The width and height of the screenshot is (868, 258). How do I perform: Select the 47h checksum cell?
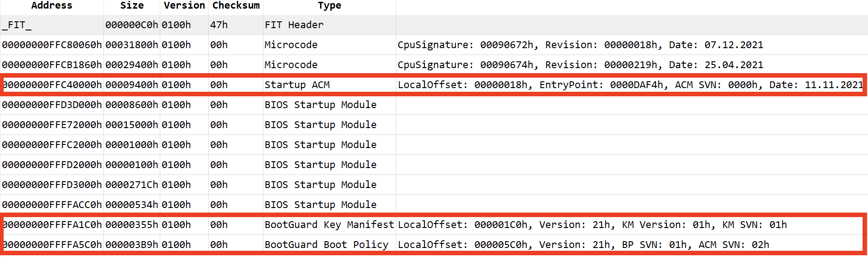click(219, 25)
